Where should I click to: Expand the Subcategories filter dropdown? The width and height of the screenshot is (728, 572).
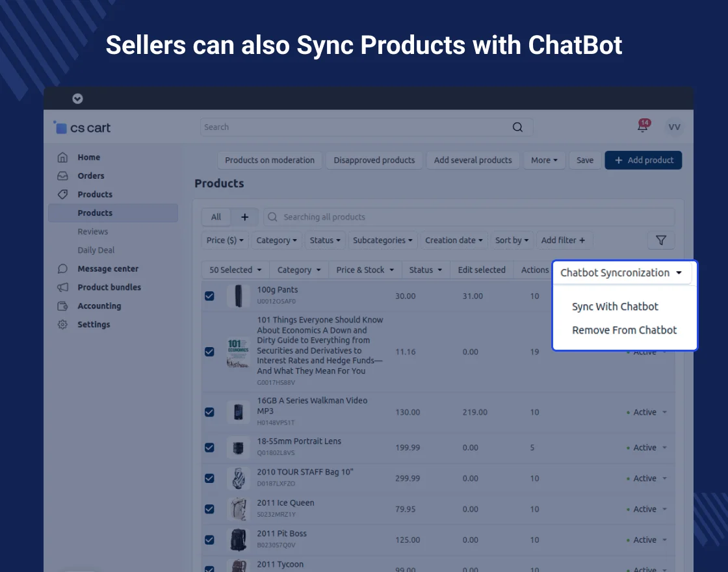click(383, 240)
